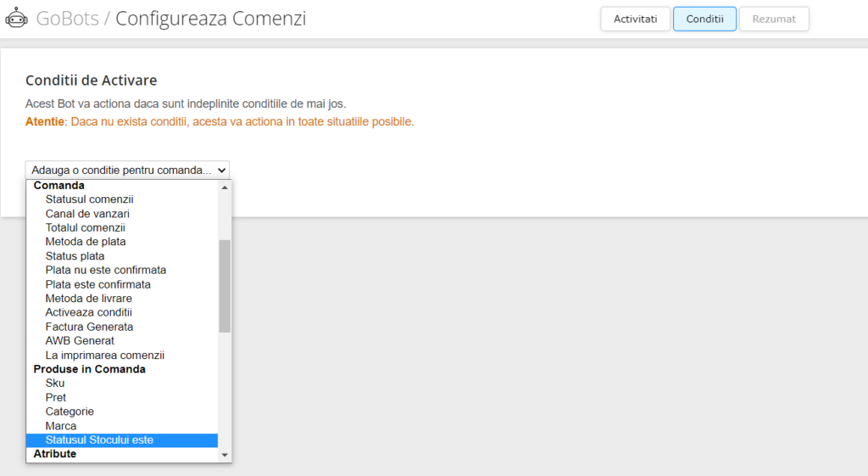This screenshot has height=476, width=868.
Task: Choose 'AWB Generat' condition
Action: pyautogui.click(x=80, y=341)
